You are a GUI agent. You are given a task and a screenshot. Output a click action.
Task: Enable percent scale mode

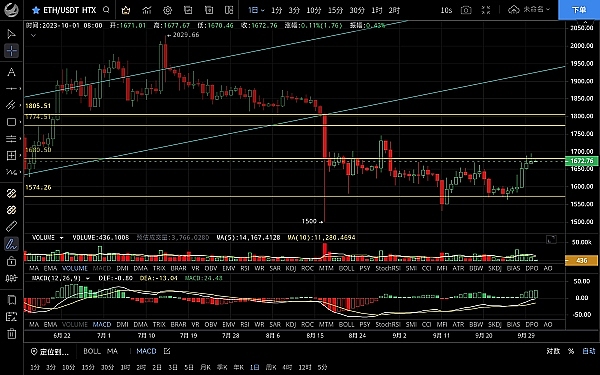[571, 351]
